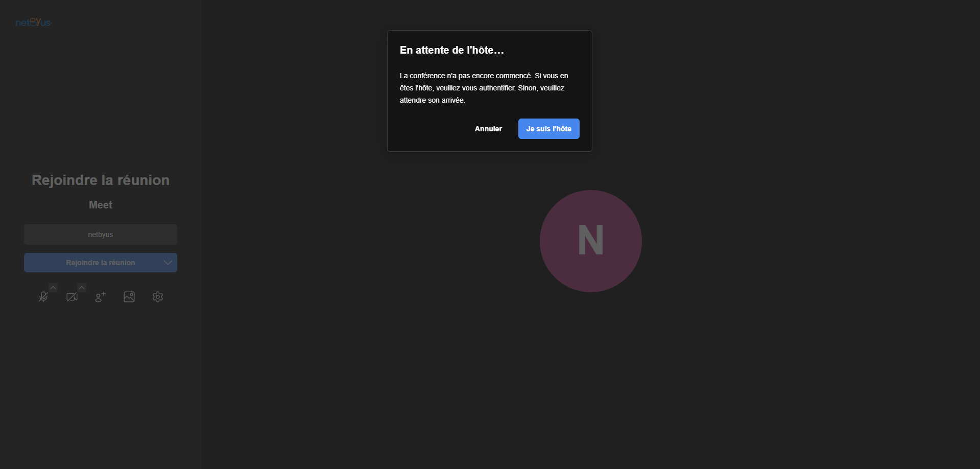Viewport: 980px width, 469px height.
Task: Click the Annuler button in dialog
Action: 488,129
